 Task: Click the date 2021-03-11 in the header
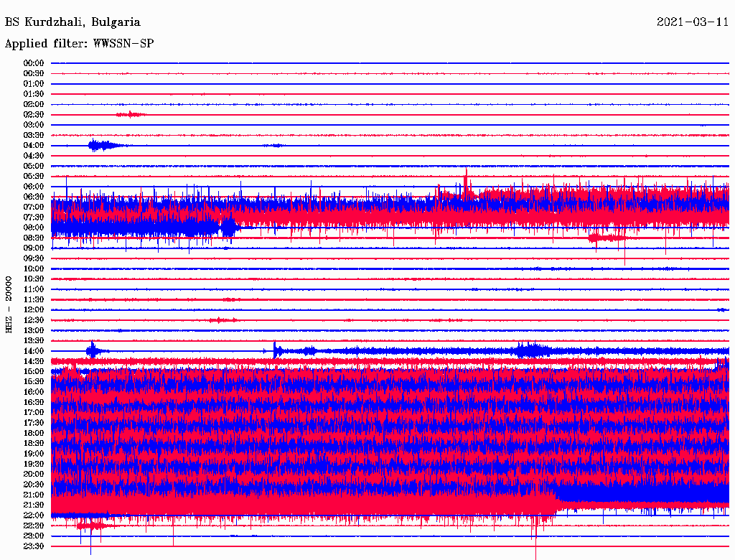click(x=693, y=22)
